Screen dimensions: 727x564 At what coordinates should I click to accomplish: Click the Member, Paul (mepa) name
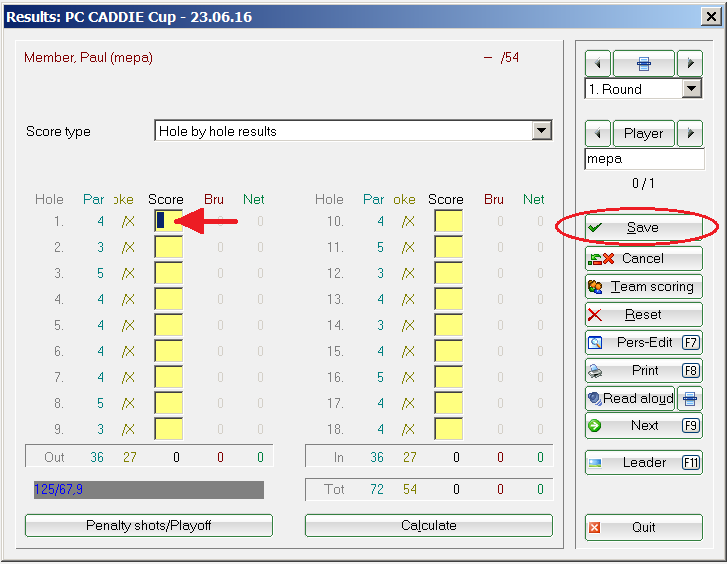pos(88,58)
